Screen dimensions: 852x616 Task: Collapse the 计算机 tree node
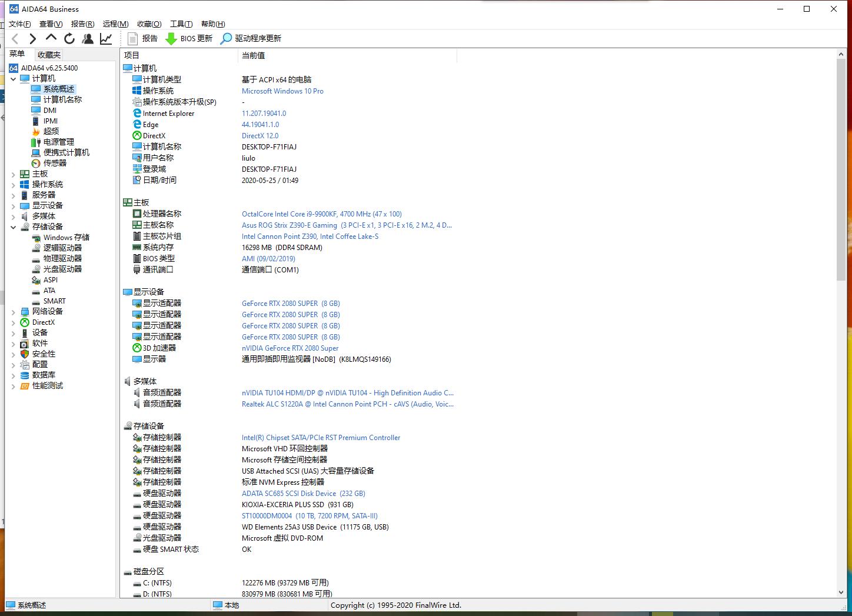[14, 79]
